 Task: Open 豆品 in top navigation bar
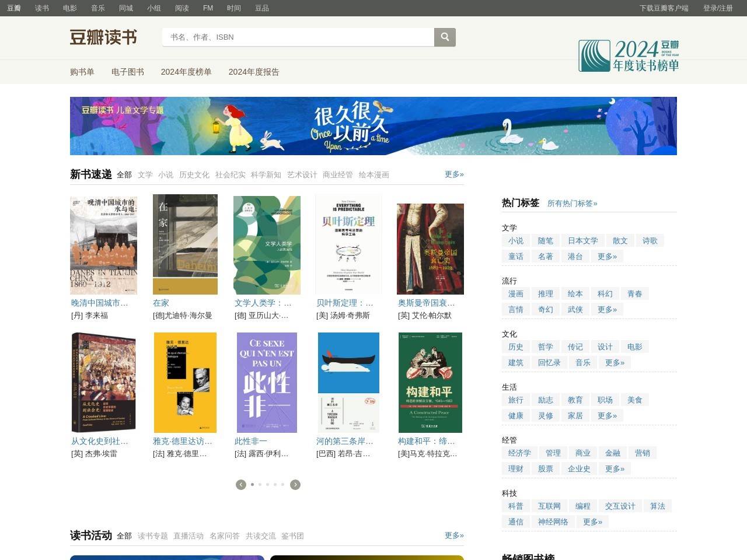tap(262, 8)
